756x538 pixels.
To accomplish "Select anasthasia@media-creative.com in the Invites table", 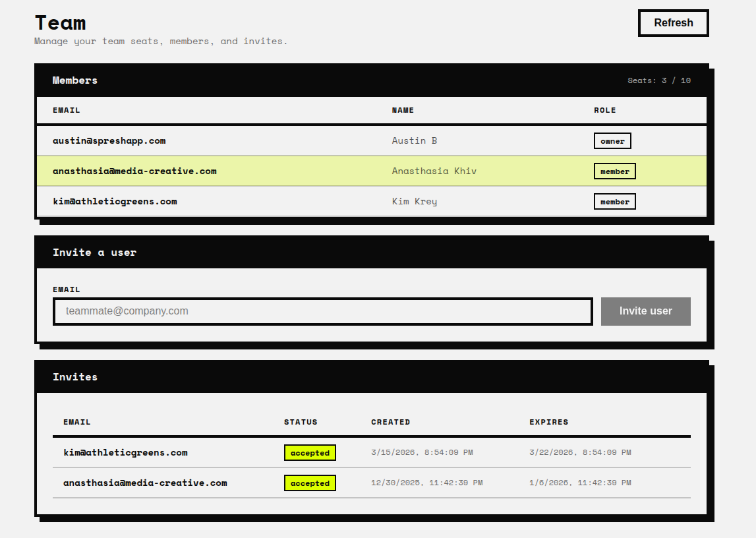I will coord(145,483).
